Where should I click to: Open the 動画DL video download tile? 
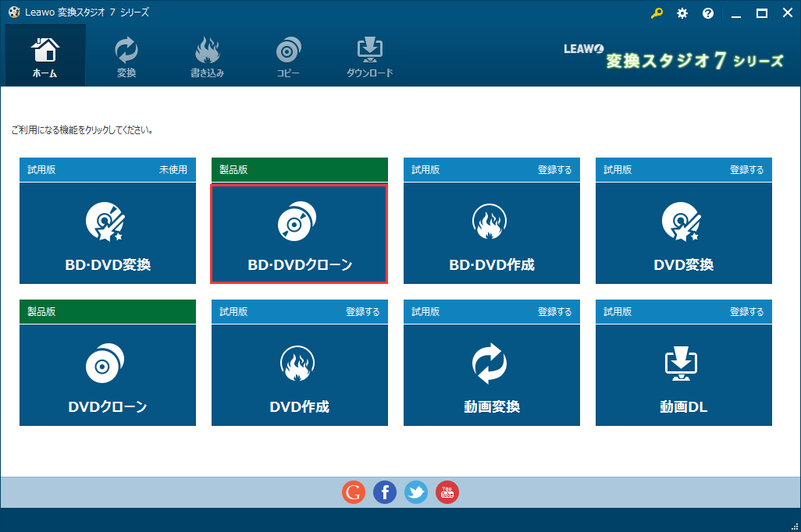click(x=683, y=375)
